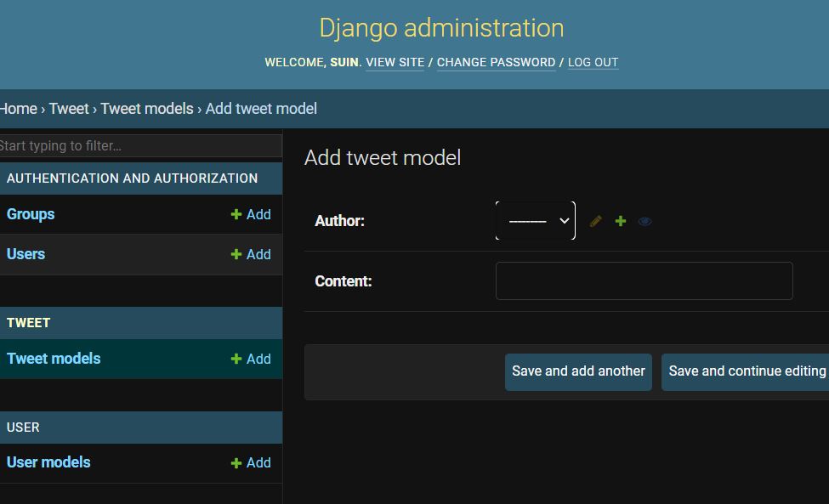The width and height of the screenshot is (829, 504).
Task: Click Save and continue editing button
Action: (x=747, y=372)
